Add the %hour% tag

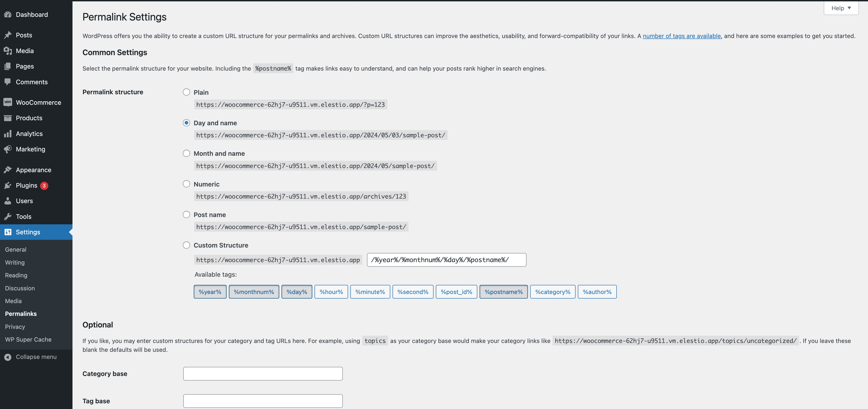(x=331, y=292)
